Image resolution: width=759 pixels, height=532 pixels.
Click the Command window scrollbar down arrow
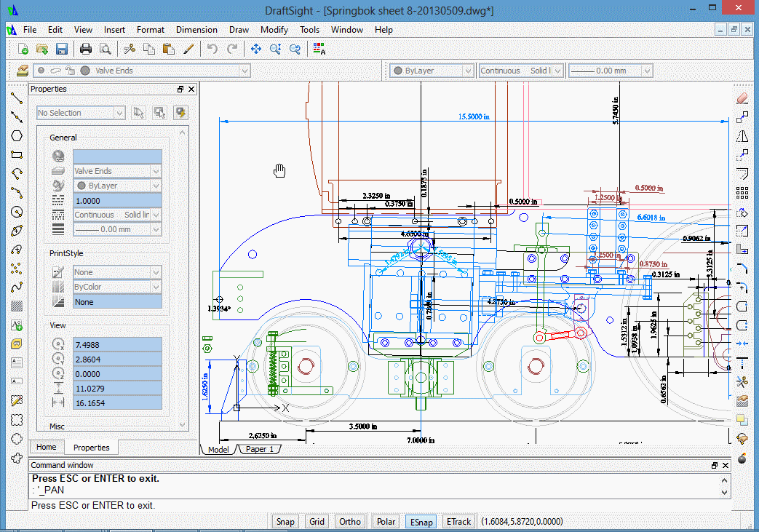[x=725, y=493]
